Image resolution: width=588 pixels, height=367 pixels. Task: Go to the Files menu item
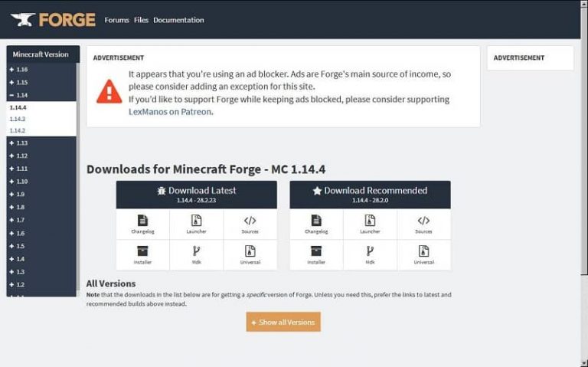[x=141, y=20]
